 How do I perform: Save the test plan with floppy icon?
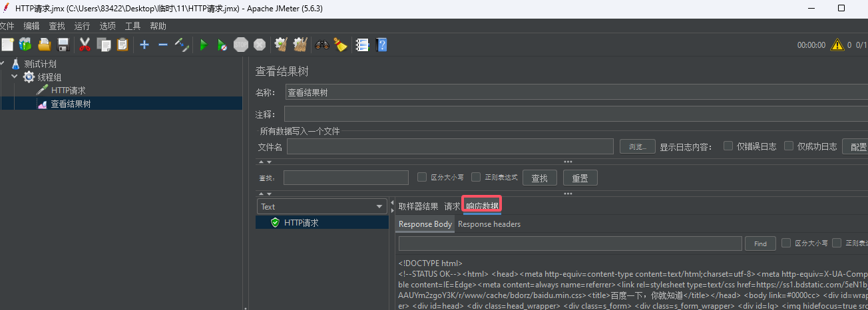tap(63, 45)
